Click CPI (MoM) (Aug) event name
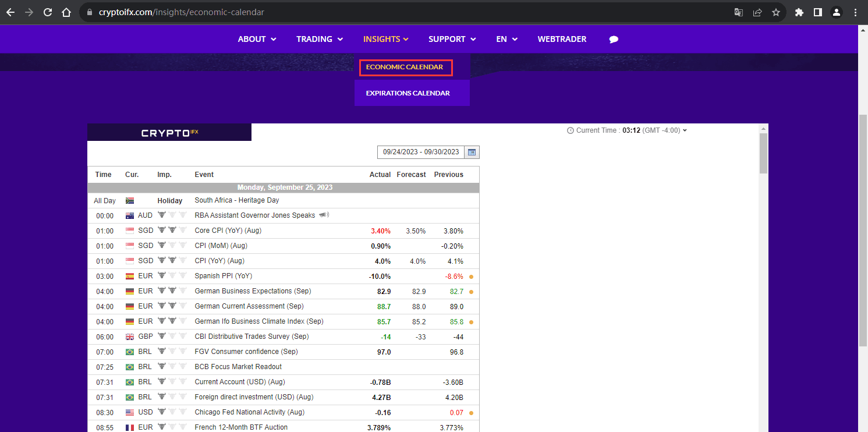Viewport: 868px width, 432px height. [221, 246]
